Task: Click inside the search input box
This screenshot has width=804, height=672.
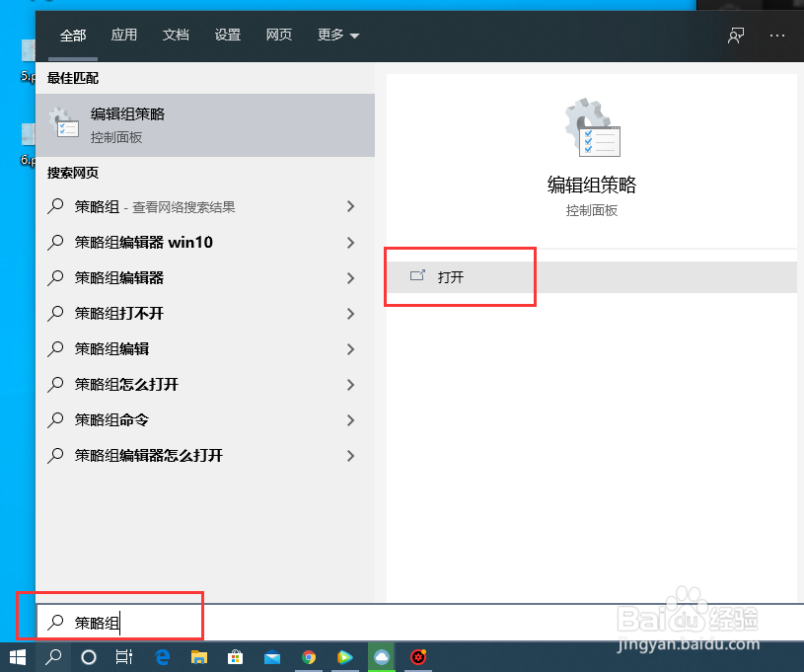Action: click(x=118, y=623)
